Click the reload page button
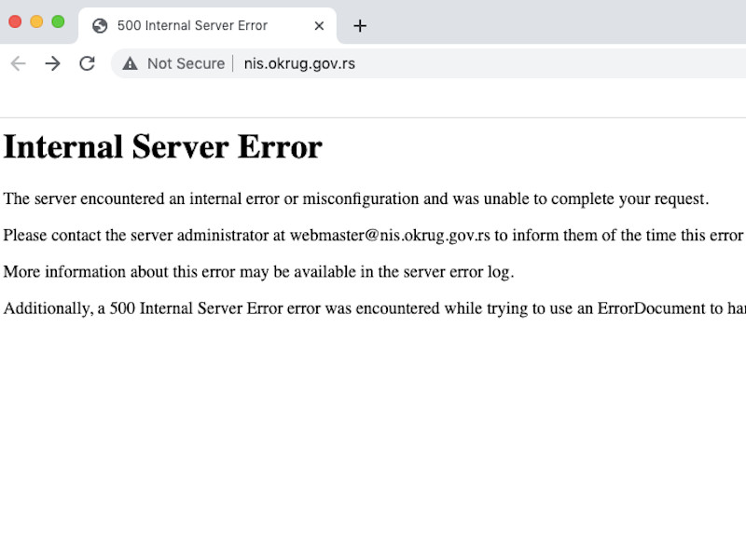Image resolution: width=746 pixels, height=560 pixels. click(87, 63)
